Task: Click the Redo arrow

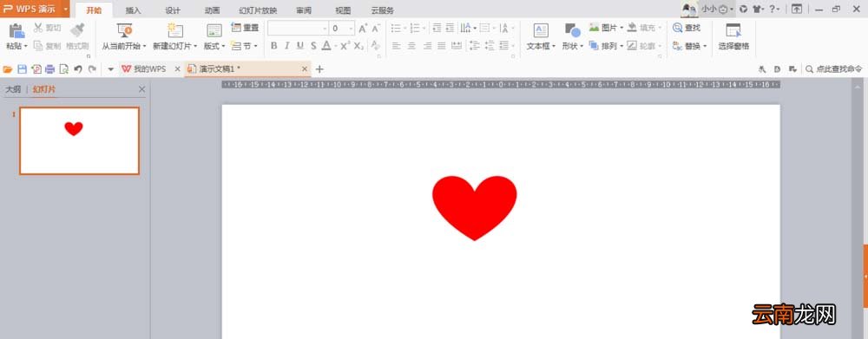Action: click(92, 69)
